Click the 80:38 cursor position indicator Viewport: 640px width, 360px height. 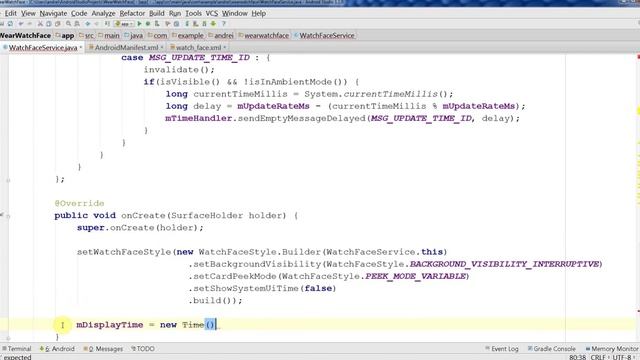(x=578, y=357)
